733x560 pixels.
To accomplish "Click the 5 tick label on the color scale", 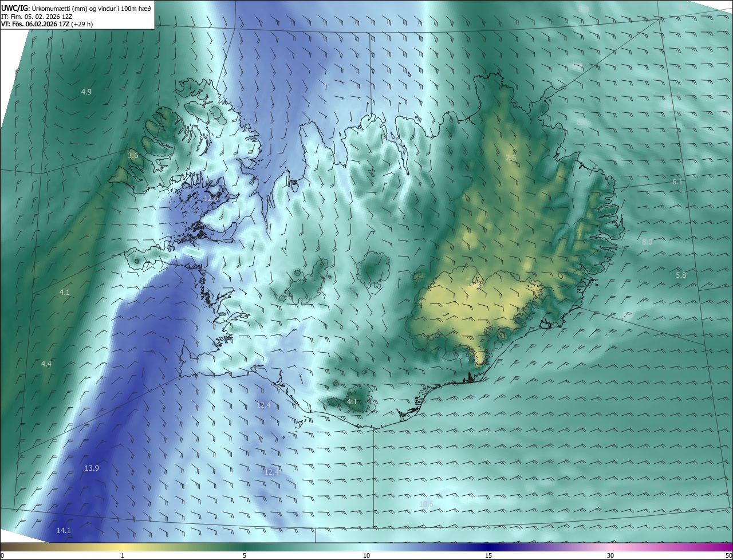I will [245, 555].
